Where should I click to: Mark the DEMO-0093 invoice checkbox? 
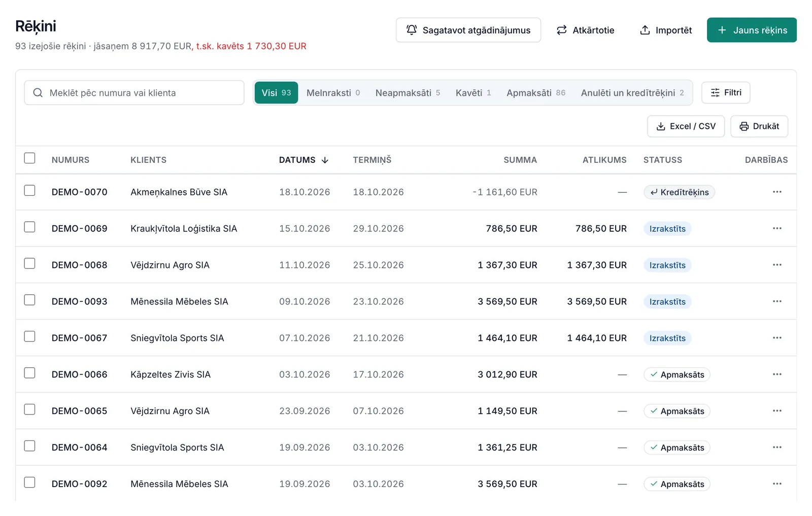pyautogui.click(x=30, y=300)
